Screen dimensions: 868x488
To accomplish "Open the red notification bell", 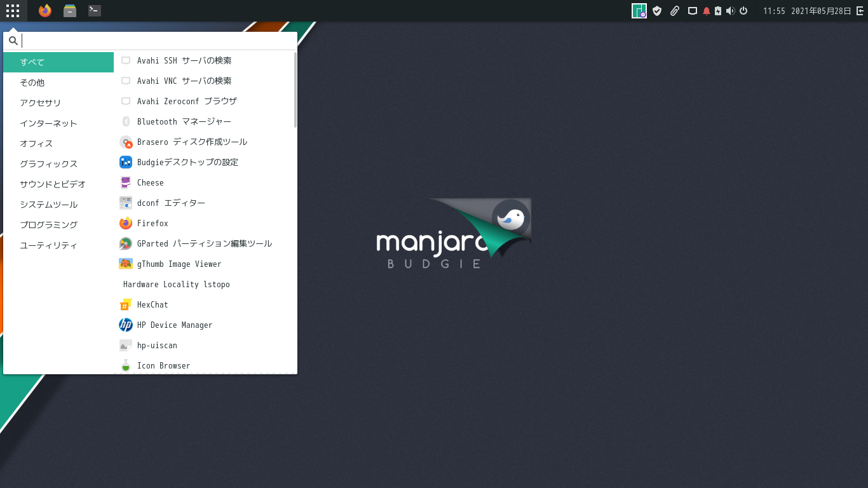I will coord(706,11).
